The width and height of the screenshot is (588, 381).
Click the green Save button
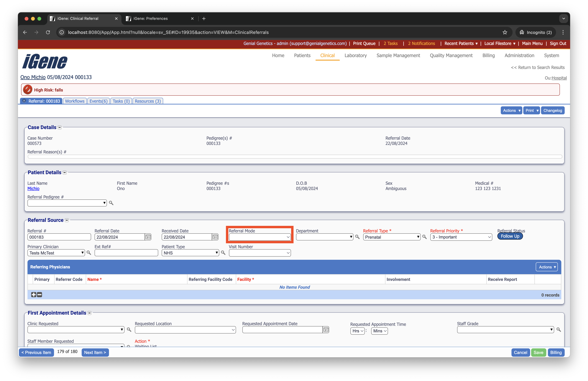tap(538, 352)
